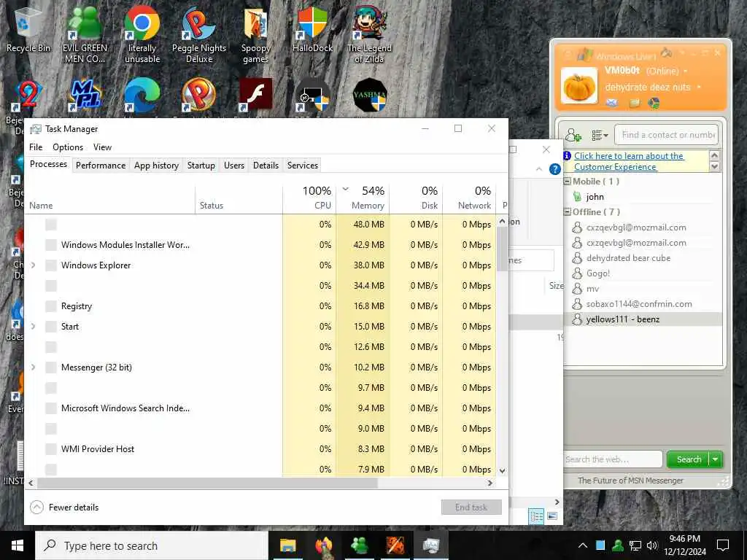The width and height of the screenshot is (747, 560).
Task: Open the Windows Start button
Action: 18,545
